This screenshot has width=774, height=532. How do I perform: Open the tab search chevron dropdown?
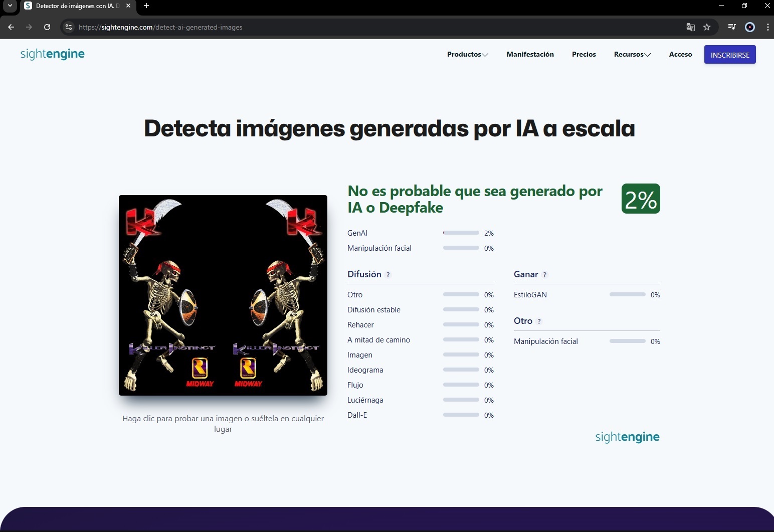pyautogui.click(x=10, y=6)
